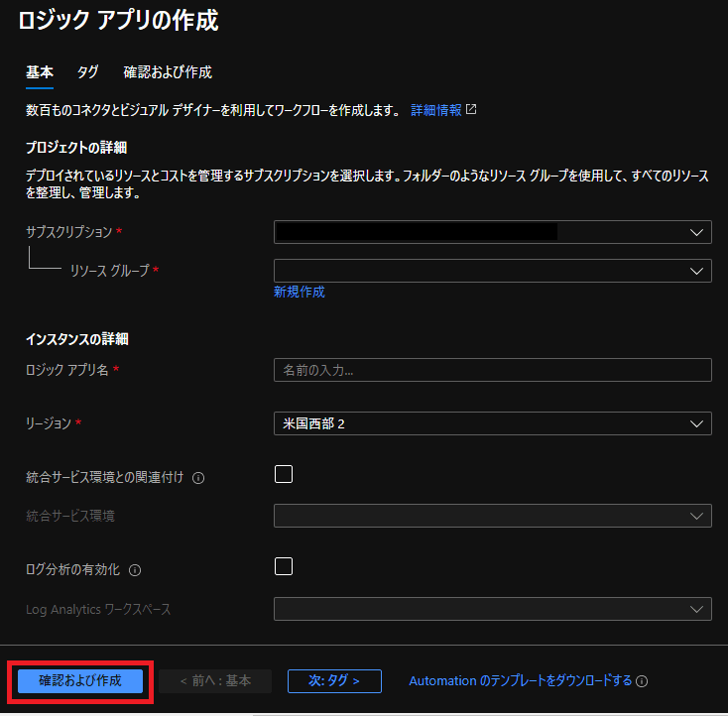Enable ログ分析の有効化 checkbox
728x716 pixels.
point(284,566)
